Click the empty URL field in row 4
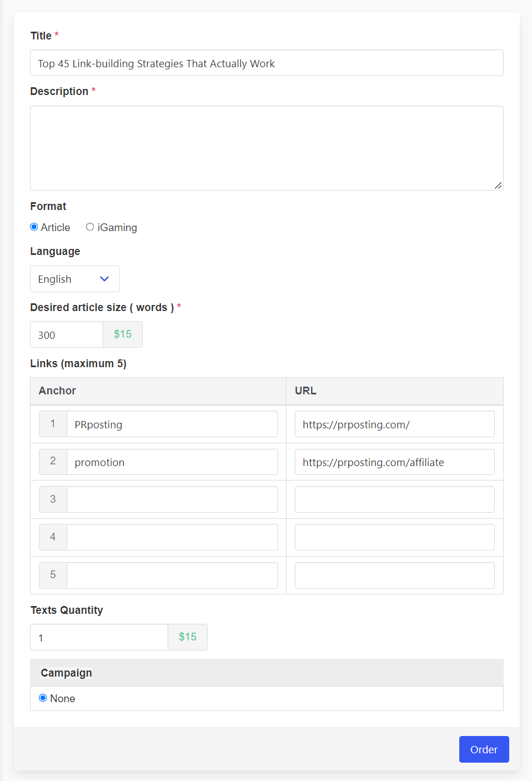This screenshot has height=781, width=532. (395, 537)
